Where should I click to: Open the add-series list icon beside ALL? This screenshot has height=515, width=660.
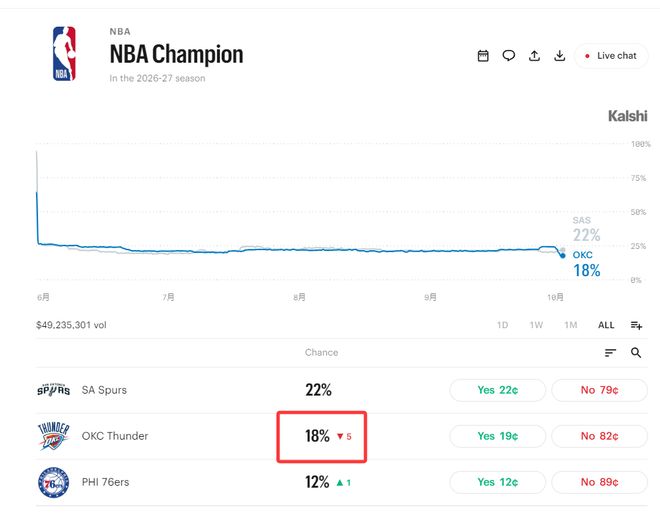(636, 325)
